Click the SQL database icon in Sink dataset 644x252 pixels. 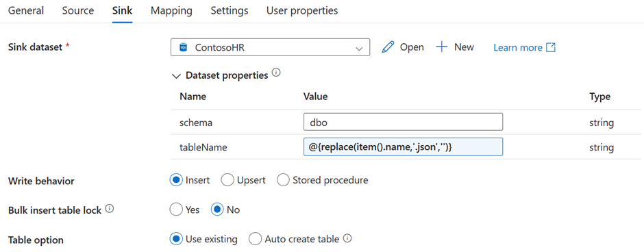point(183,48)
